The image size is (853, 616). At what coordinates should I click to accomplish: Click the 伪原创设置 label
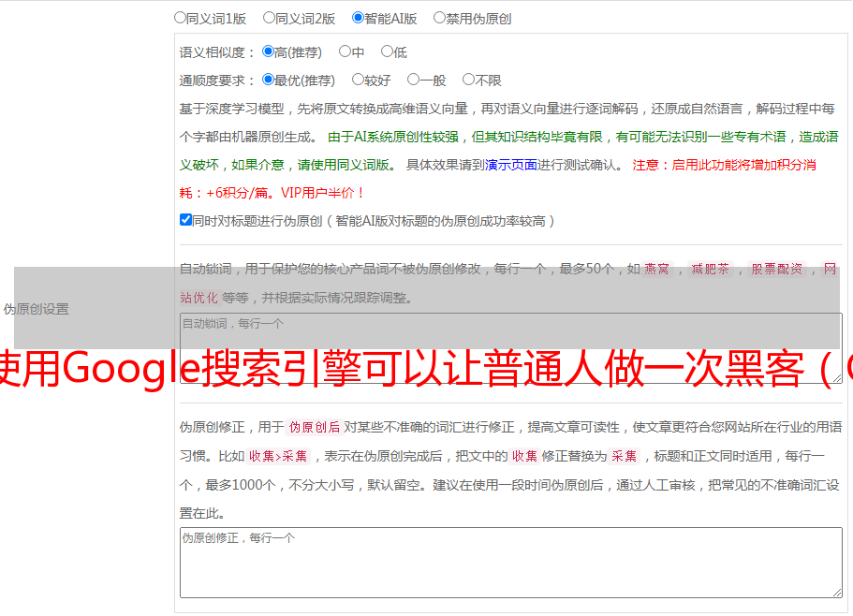[x=36, y=309]
